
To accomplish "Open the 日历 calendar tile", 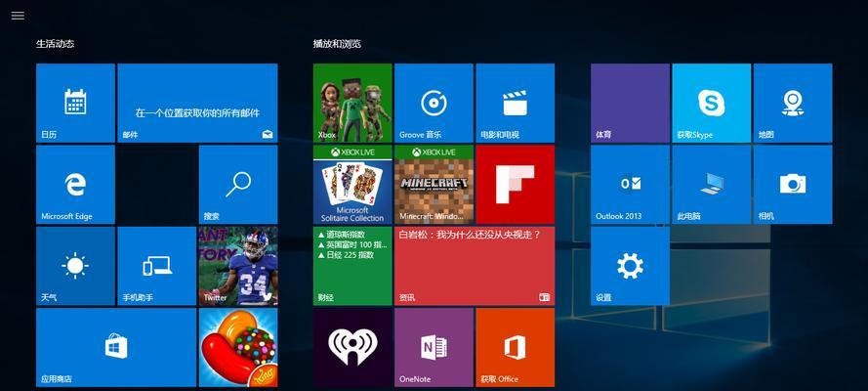I will [76, 103].
